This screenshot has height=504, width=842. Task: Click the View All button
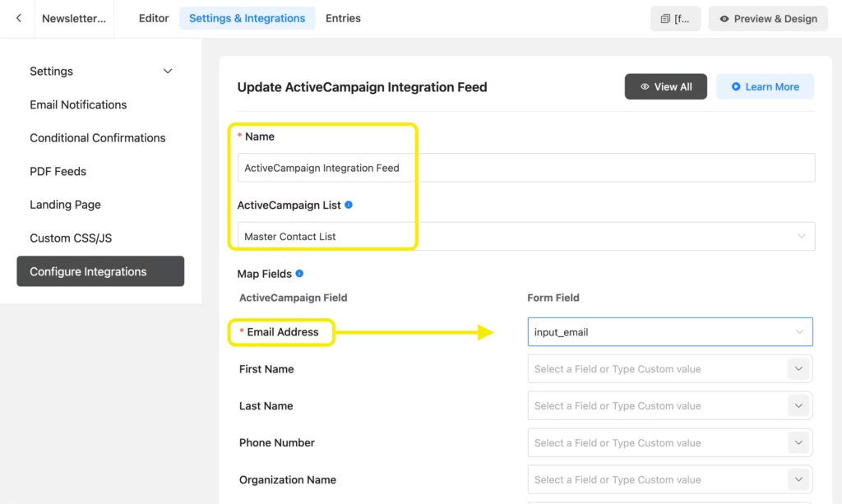tap(665, 86)
